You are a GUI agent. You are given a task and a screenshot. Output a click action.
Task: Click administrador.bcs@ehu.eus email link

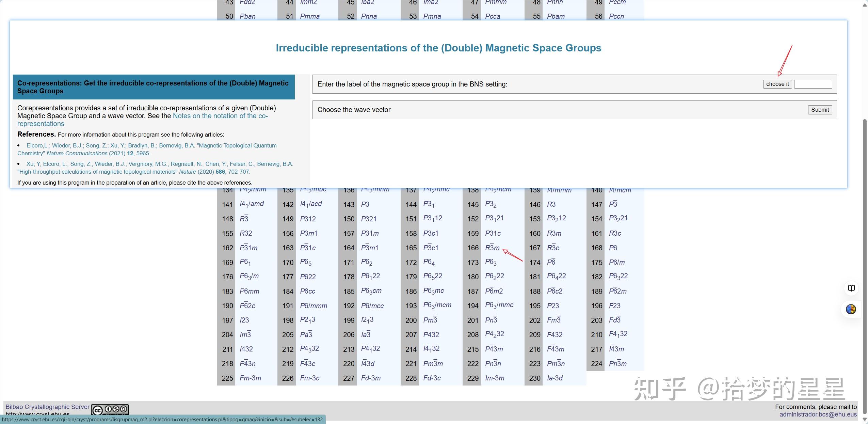tap(818, 414)
